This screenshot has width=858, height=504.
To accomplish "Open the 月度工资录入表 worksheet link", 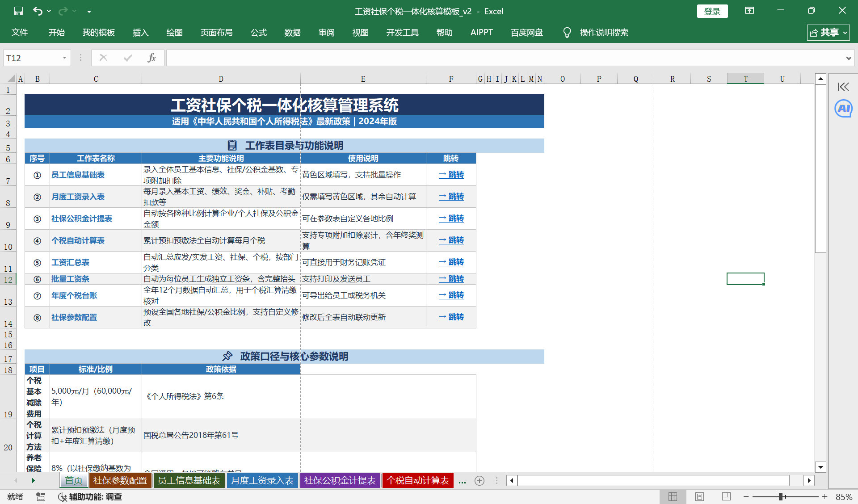I will tap(78, 197).
